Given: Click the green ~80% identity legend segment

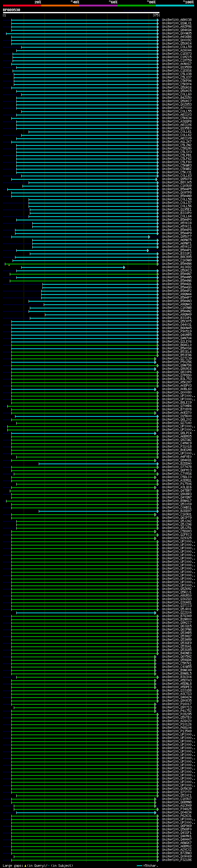Looking at the screenshot, I should (137, 6).
